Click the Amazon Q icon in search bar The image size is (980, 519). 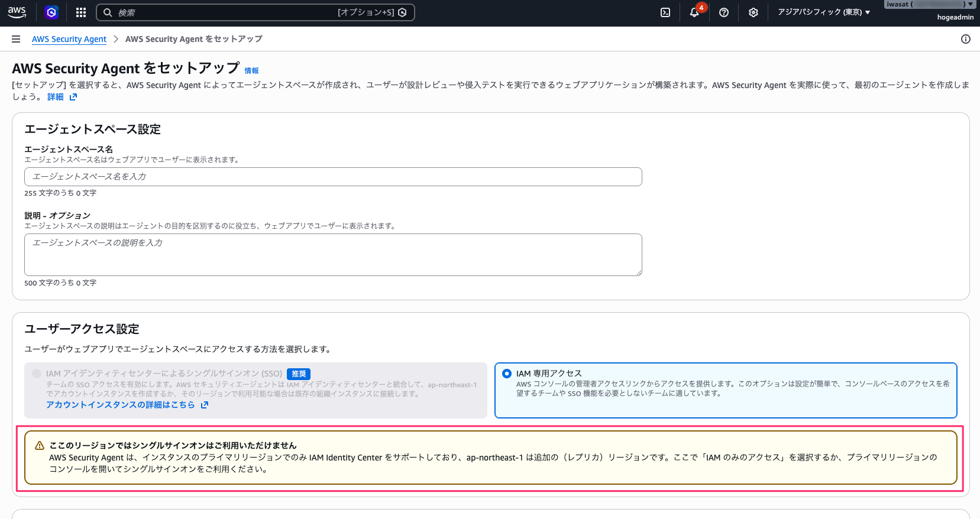[403, 12]
